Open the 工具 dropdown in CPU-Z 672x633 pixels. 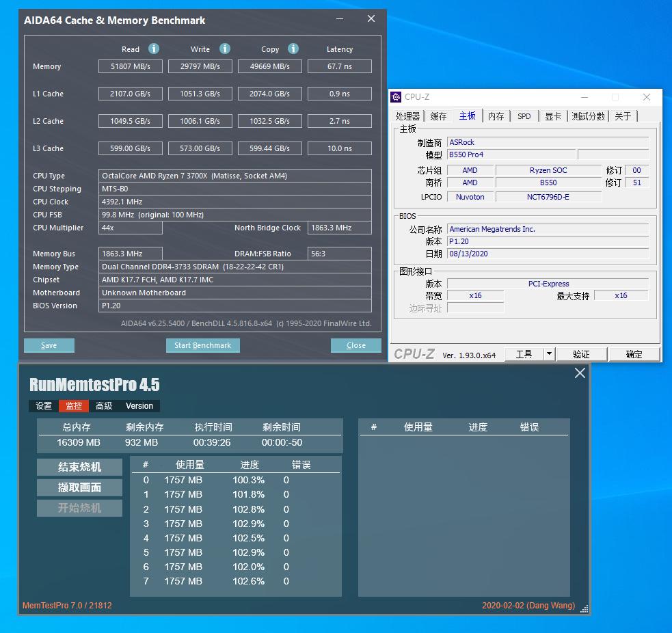[x=525, y=354]
